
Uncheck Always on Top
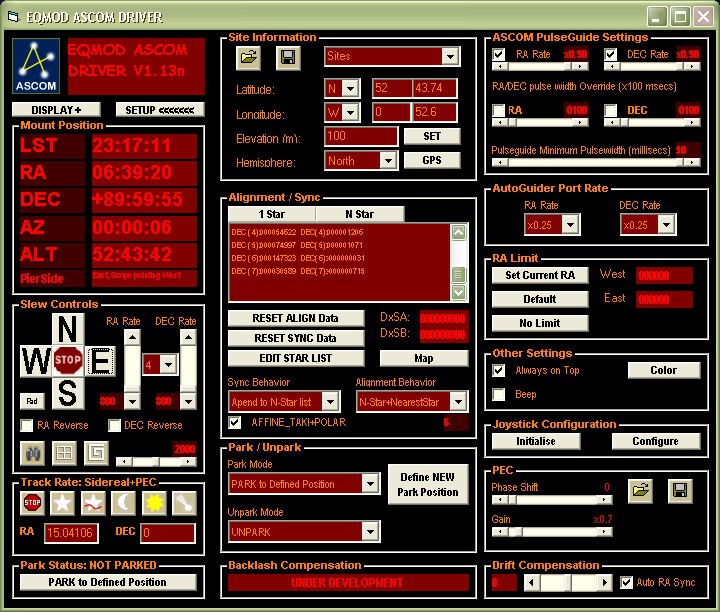click(499, 371)
